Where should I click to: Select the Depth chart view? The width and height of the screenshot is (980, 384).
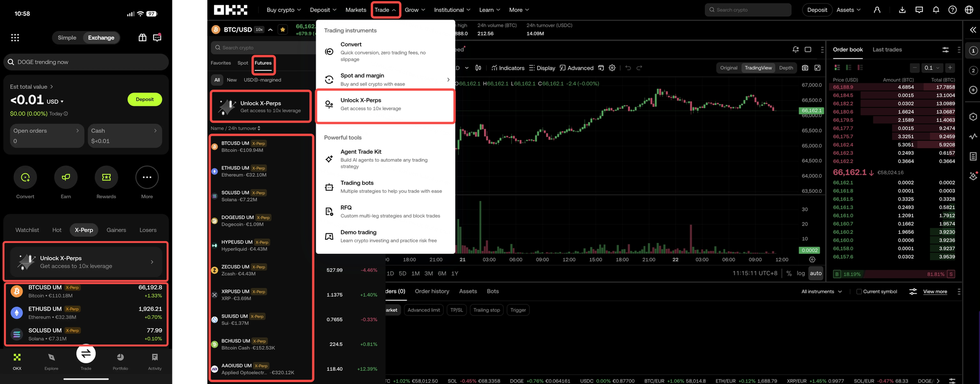coord(786,68)
